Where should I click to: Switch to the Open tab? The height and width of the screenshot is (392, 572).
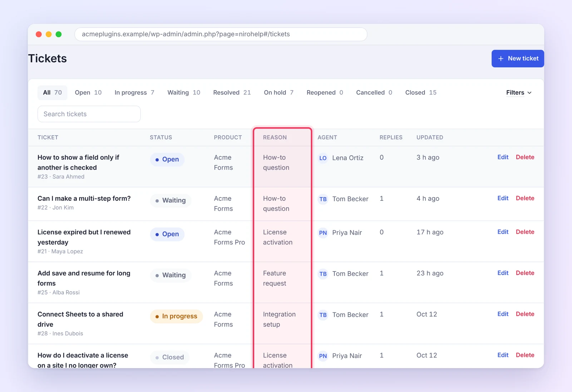(x=88, y=93)
